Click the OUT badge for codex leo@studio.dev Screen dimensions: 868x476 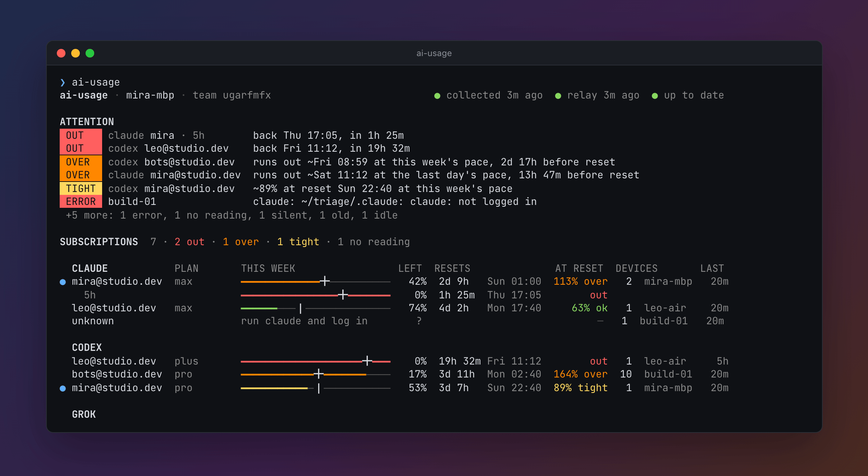click(81, 148)
